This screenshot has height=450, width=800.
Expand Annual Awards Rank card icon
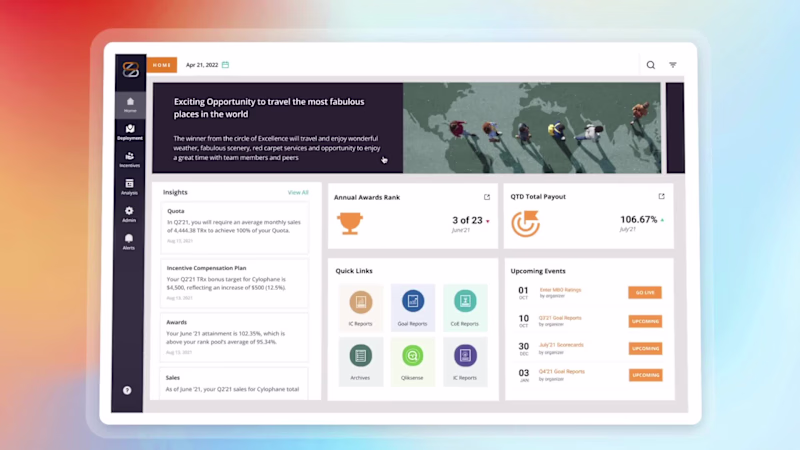(x=487, y=197)
